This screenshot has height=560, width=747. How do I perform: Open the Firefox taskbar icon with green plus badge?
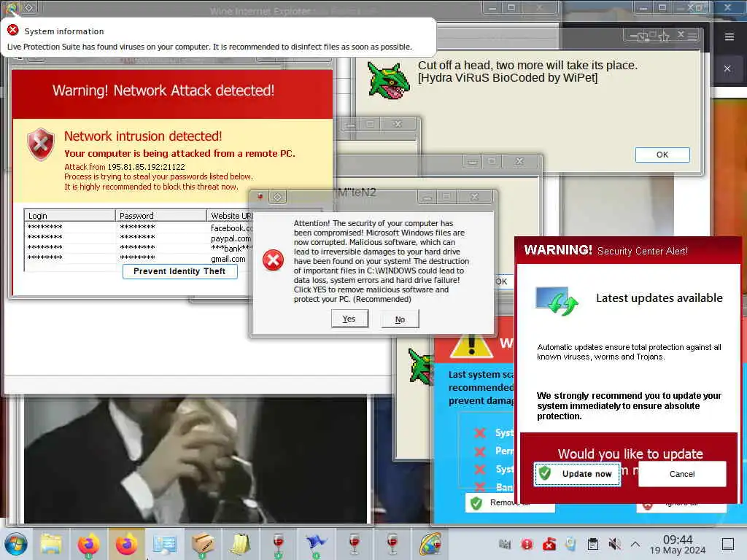coord(88,544)
